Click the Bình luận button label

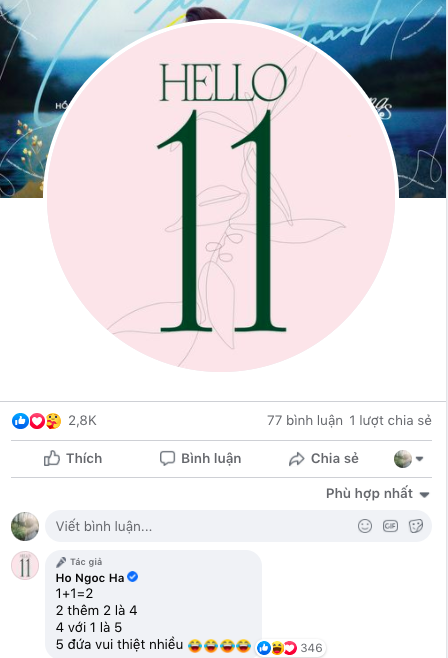coord(211,458)
